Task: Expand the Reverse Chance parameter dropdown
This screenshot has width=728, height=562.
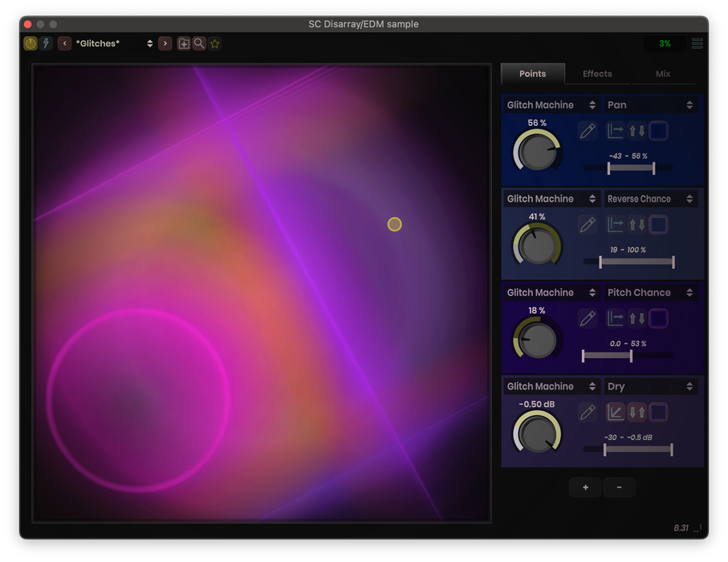Action: (650, 199)
